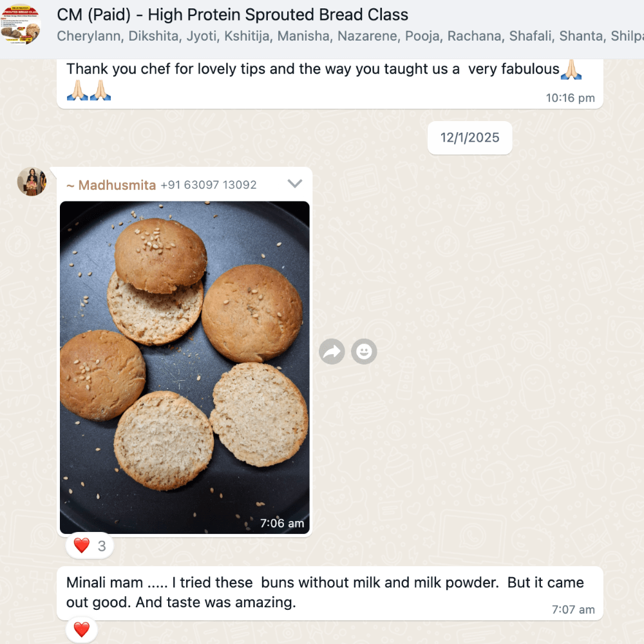Click the 10:16 pm message timestamp
Screen dimensions: 644x644
click(x=570, y=98)
